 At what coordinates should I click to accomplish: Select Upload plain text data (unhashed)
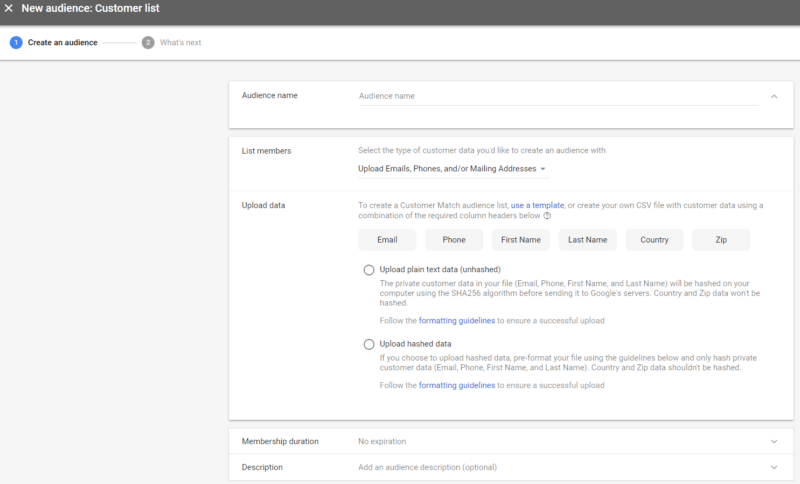pos(369,270)
